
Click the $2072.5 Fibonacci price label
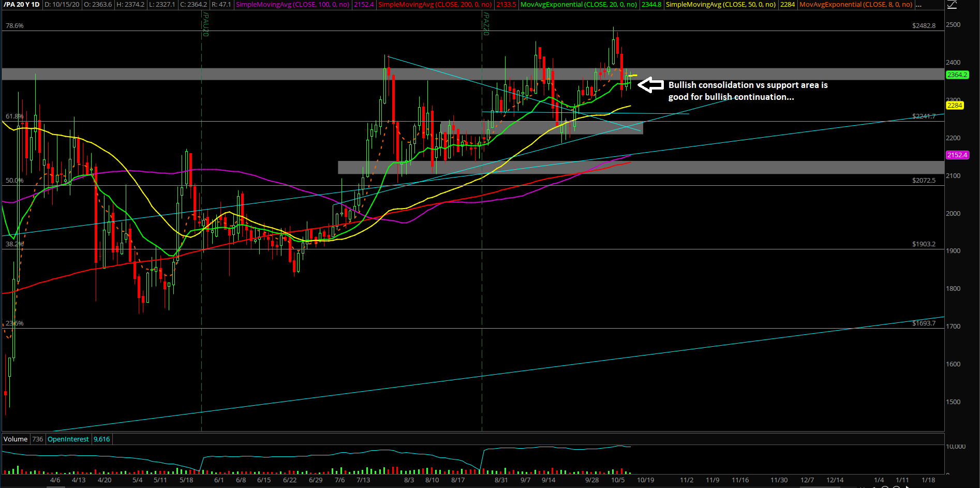[x=924, y=181]
